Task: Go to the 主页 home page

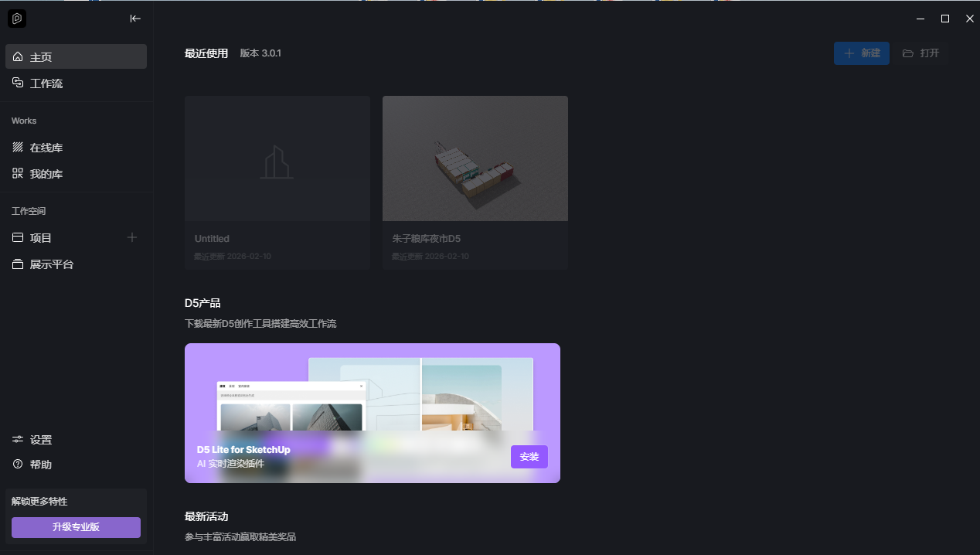Action: pyautogui.click(x=76, y=57)
